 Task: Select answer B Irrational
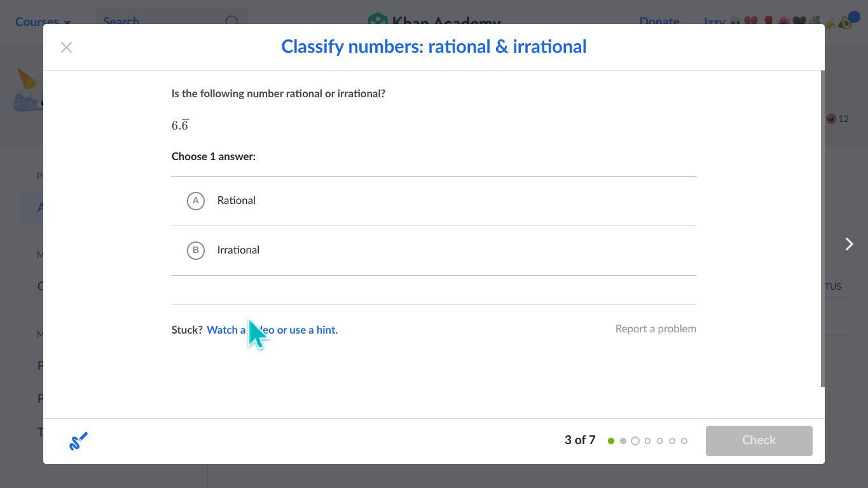pyautogui.click(x=196, y=250)
